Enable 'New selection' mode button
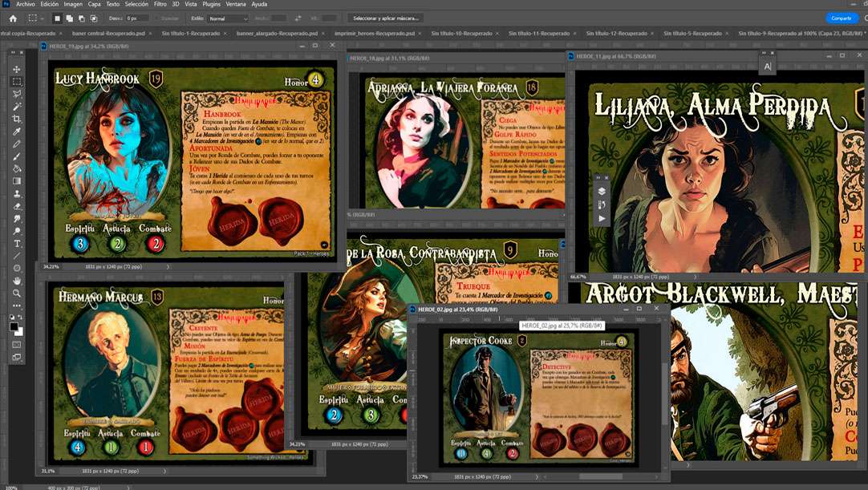 tap(57, 18)
